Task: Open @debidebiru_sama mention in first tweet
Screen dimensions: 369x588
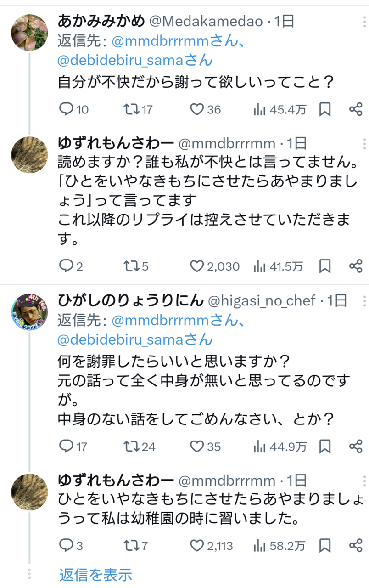Action: 135,60
